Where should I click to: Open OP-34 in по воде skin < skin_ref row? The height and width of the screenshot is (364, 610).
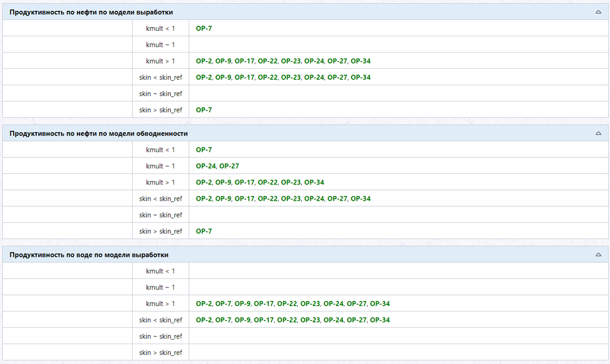380,320
